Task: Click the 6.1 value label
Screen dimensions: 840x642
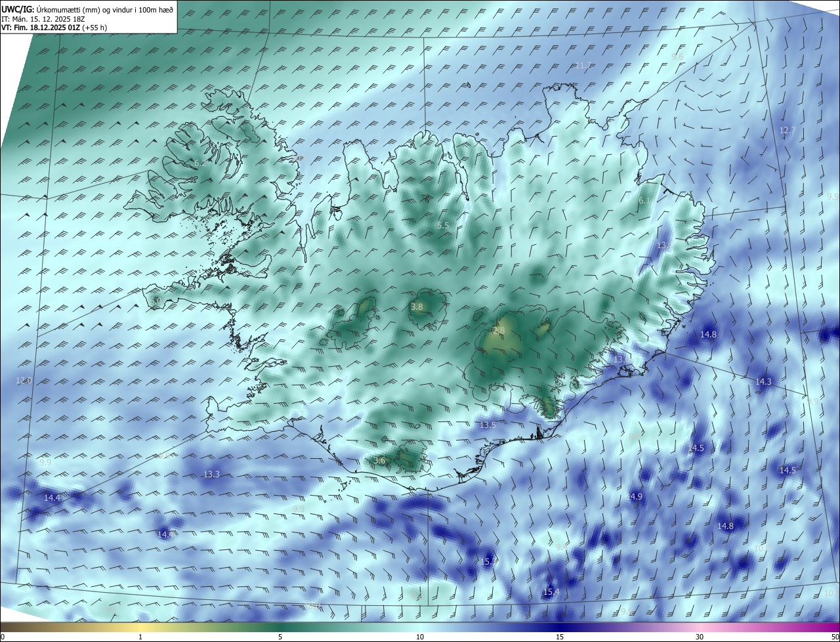Action: coord(644,201)
